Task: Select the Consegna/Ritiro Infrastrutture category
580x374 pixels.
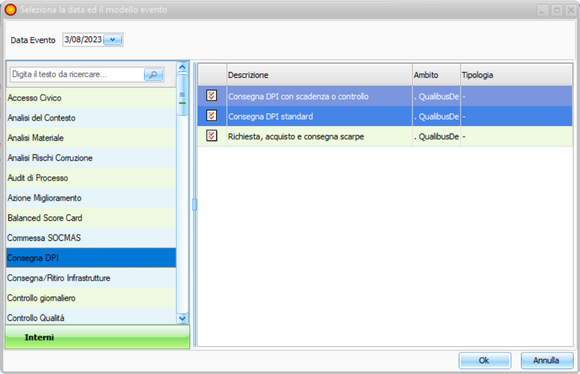Action: pos(91,277)
